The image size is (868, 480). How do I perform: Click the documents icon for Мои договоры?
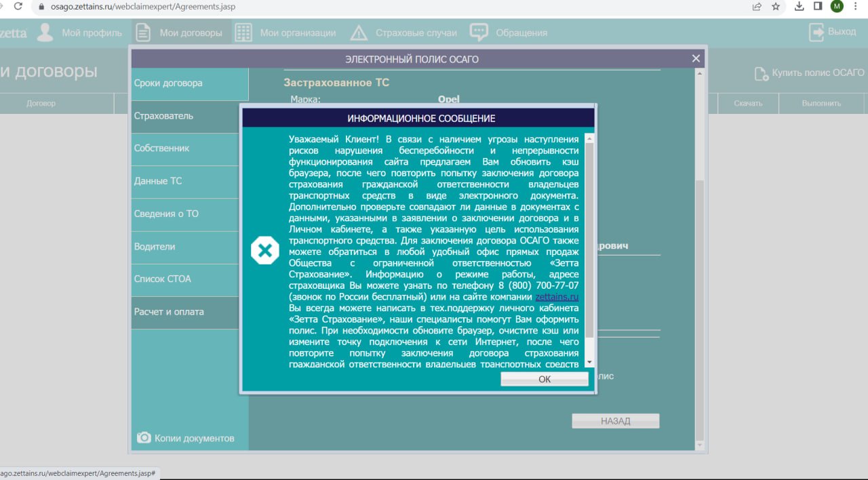[142, 32]
